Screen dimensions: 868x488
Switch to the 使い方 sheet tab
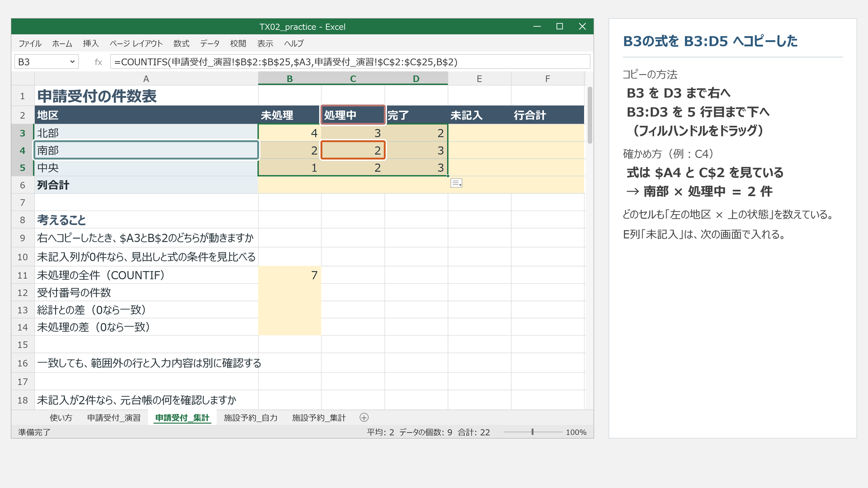(x=61, y=418)
